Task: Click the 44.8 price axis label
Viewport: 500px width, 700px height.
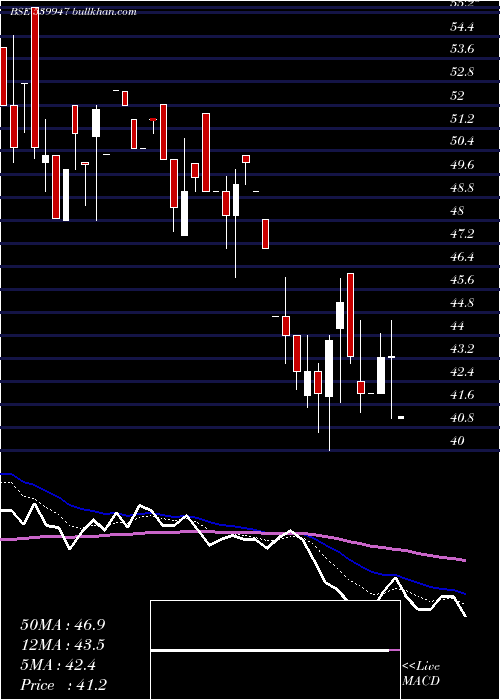Action: click(x=462, y=303)
